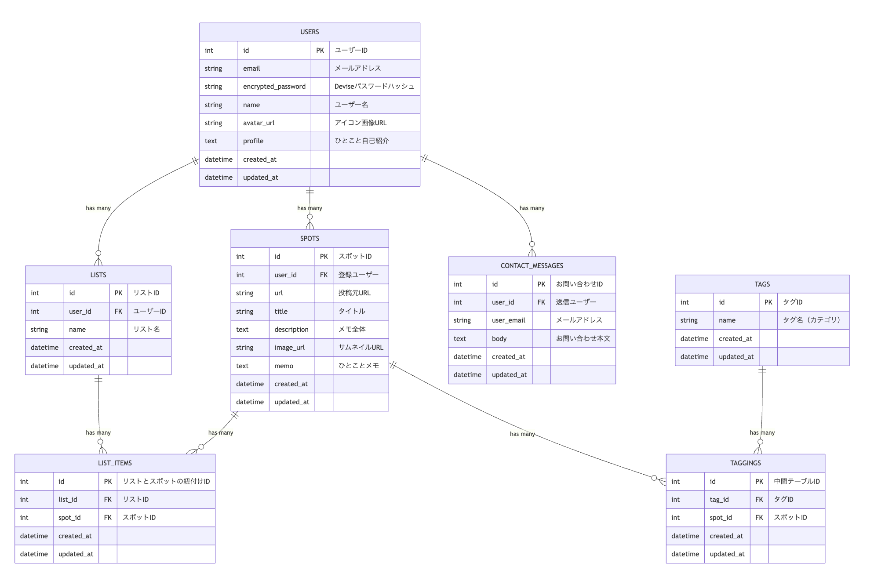Click the SPOTS table header
874x588 pixels.
[310, 238]
